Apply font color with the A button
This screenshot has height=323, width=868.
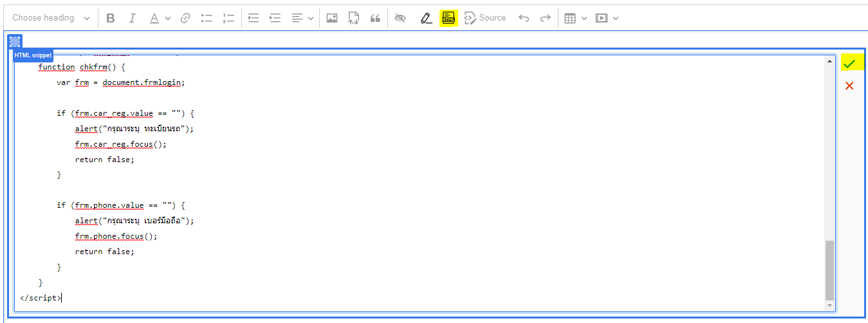click(x=154, y=18)
